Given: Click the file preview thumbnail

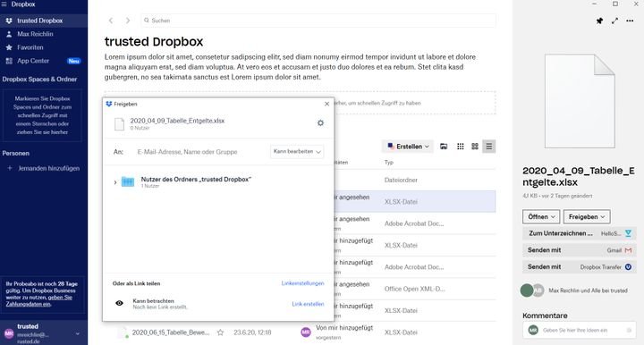Looking at the screenshot, I should pyautogui.click(x=580, y=101).
